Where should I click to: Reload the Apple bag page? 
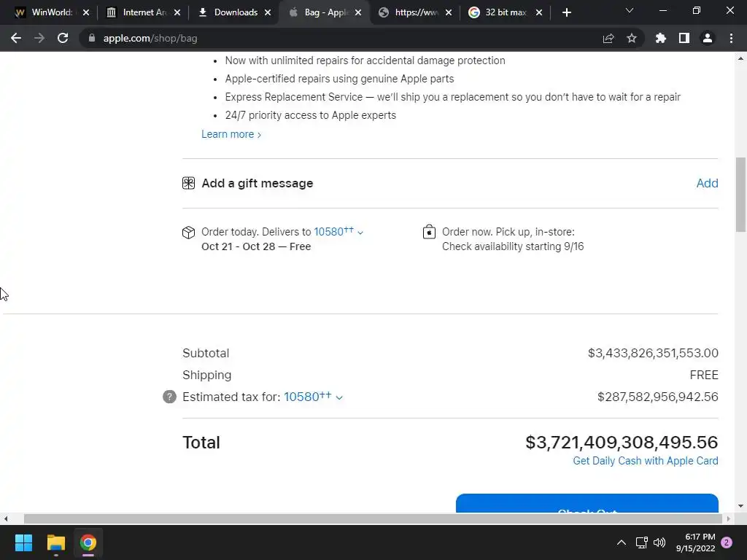[63, 38]
